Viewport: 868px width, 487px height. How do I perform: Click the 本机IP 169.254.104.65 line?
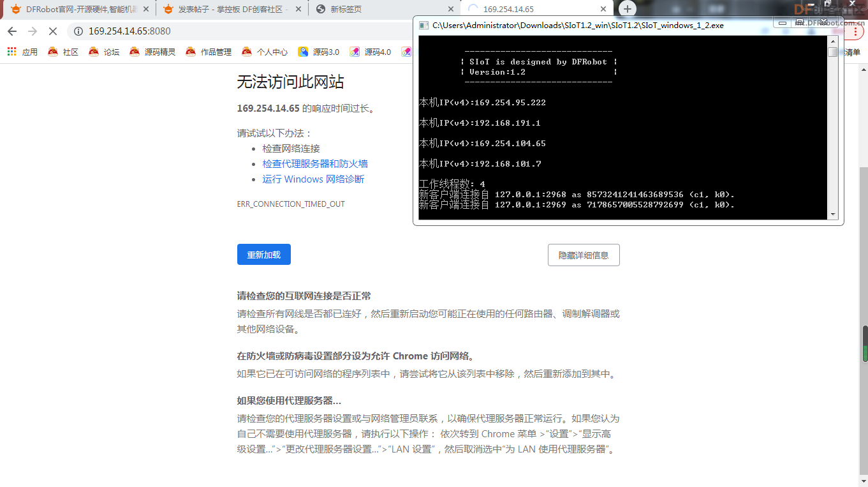tap(482, 144)
